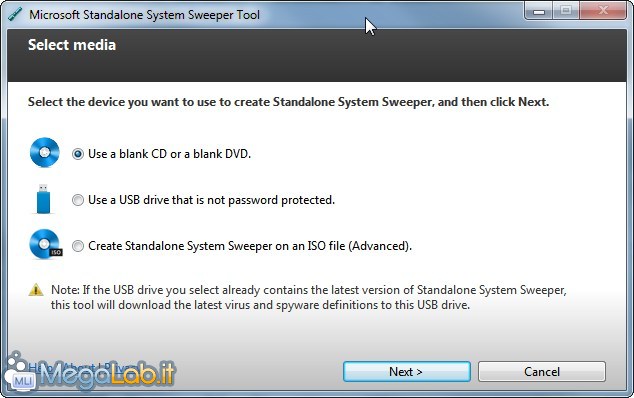Click the blue USB flash drive icon
Screen dimensions: 634x398
pos(43,199)
